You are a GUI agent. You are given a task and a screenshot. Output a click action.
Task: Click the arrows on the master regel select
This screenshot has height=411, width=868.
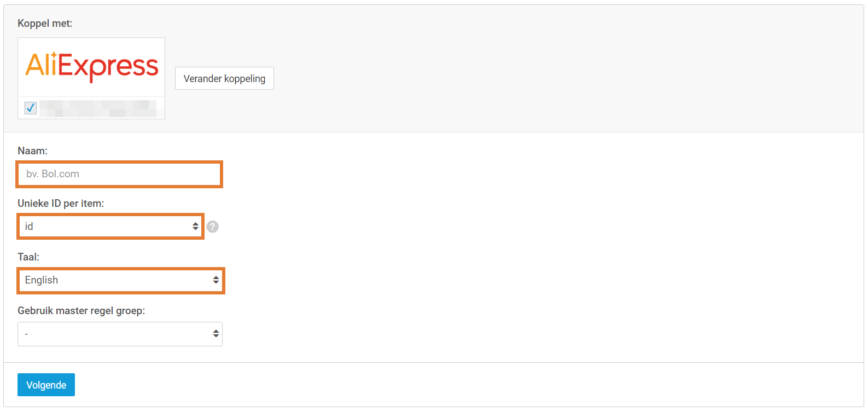pyautogui.click(x=216, y=334)
